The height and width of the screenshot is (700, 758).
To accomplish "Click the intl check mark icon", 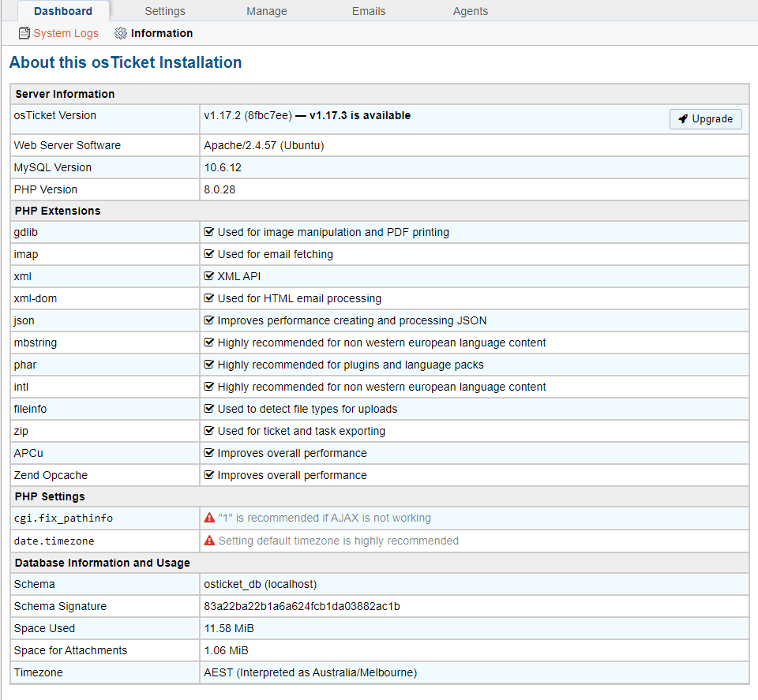I will point(208,387).
